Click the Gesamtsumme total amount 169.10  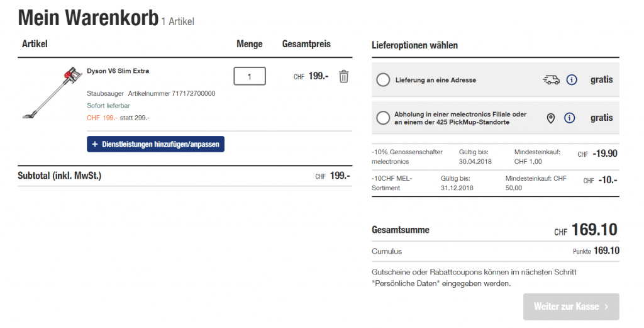point(594,230)
